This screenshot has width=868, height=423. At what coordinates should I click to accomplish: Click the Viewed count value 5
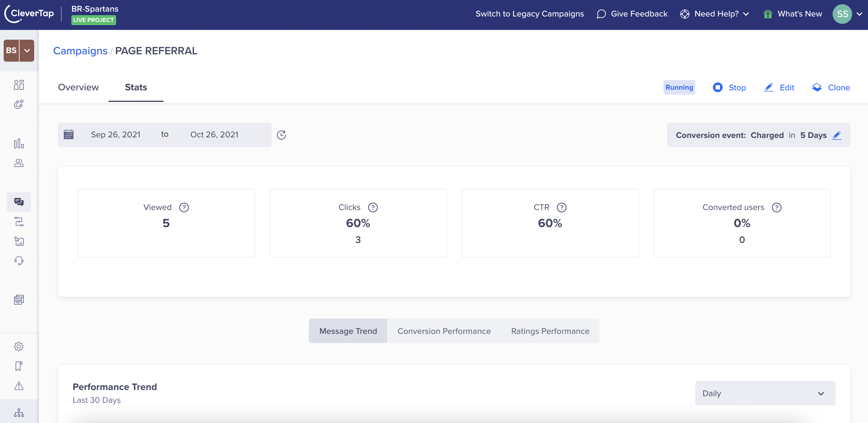point(166,223)
